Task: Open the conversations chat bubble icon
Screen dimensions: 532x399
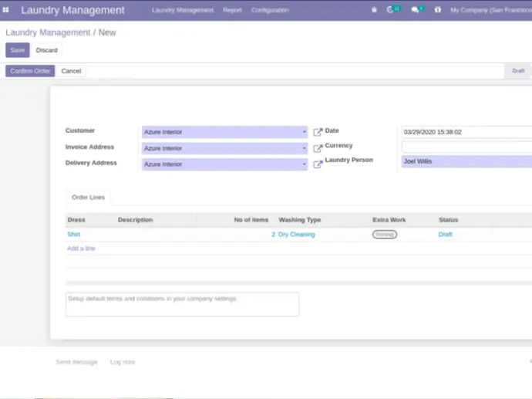Action: click(416, 10)
